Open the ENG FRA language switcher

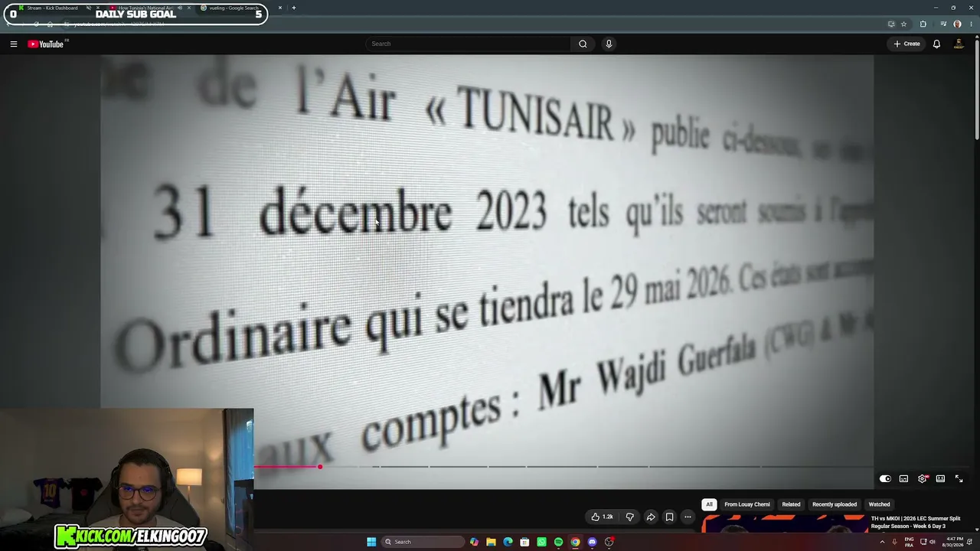coord(909,542)
